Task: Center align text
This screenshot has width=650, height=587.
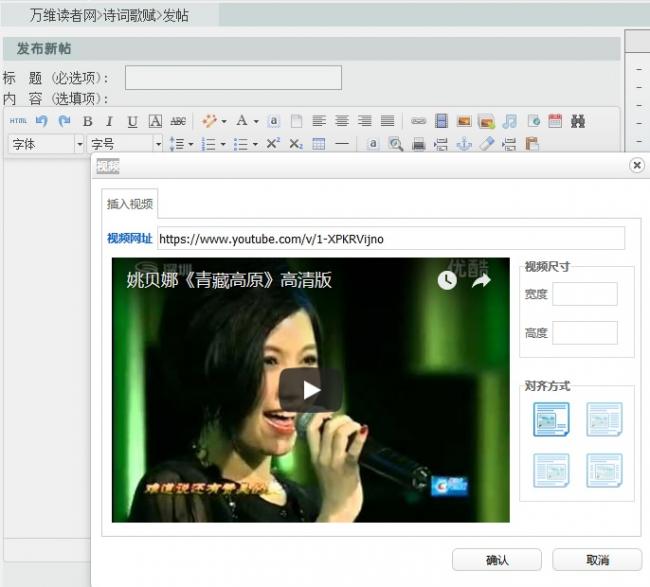Action: tap(342, 121)
